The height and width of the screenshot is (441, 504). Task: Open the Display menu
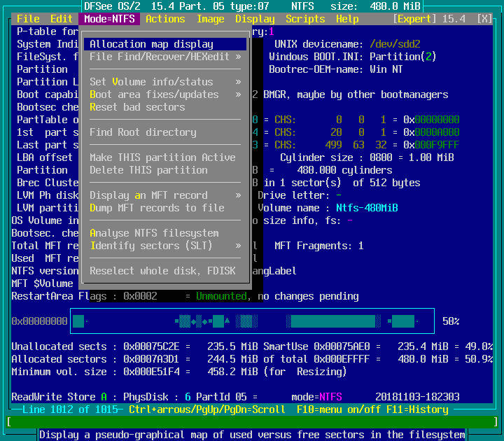pos(255,19)
